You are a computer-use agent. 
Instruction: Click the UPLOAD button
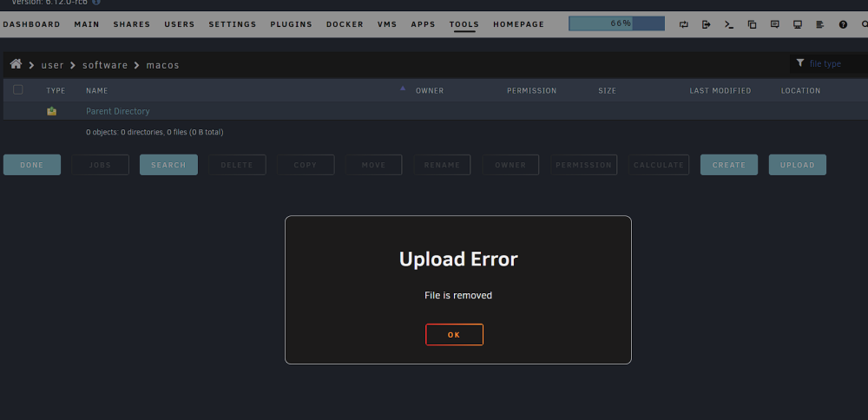point(797,165)
